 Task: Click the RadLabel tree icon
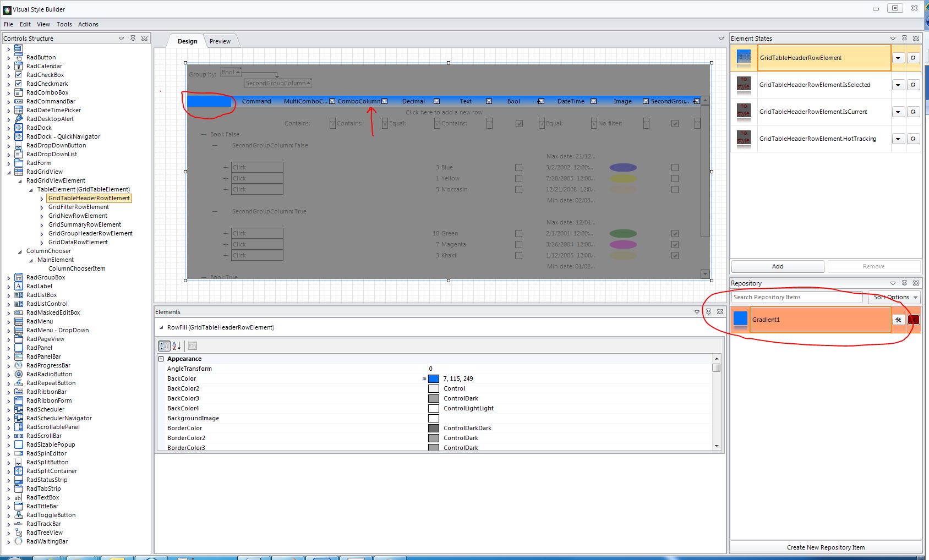(19, 286)
